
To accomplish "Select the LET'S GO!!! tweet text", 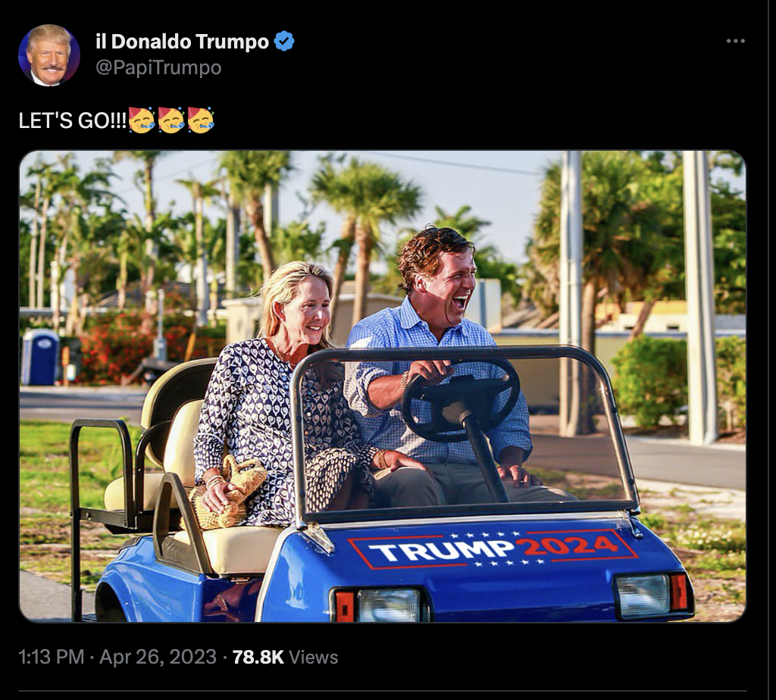I will pos(72,120).
